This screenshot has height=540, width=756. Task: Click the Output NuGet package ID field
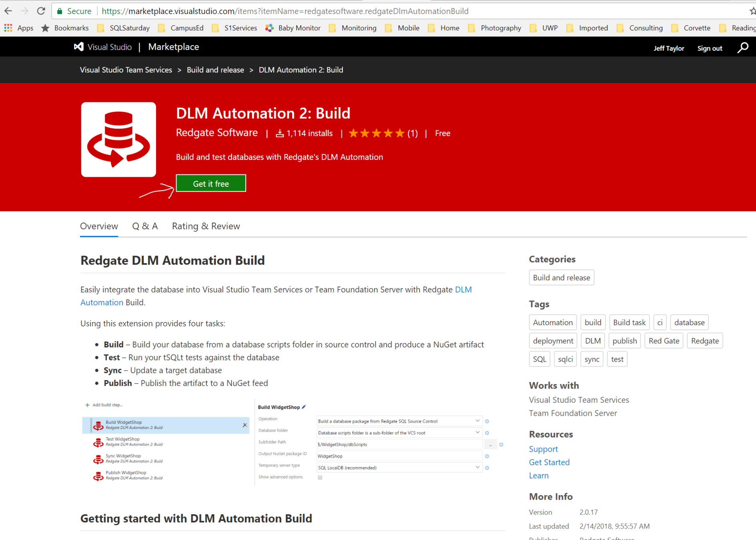[399, 456]
